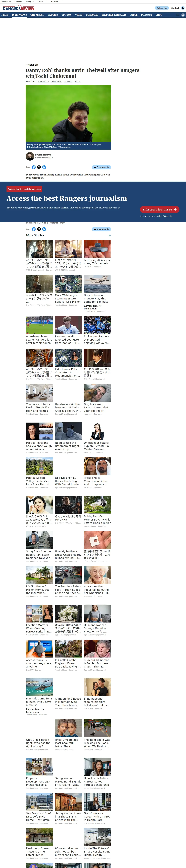This screenshot has width=186, height=868.
Task: Share on Facebook via the icon above More Stories
Action: coord(34,229)
